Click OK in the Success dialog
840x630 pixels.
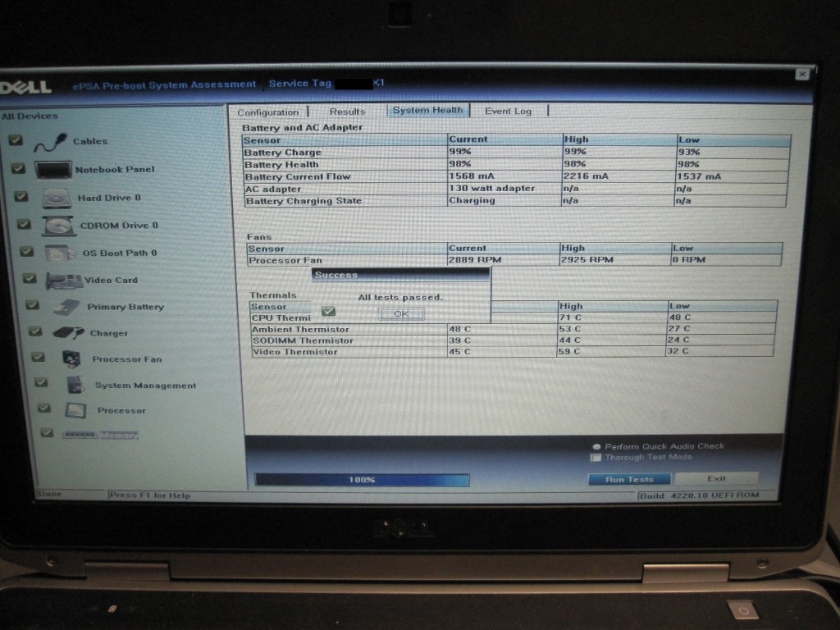(x=401, y=314)
